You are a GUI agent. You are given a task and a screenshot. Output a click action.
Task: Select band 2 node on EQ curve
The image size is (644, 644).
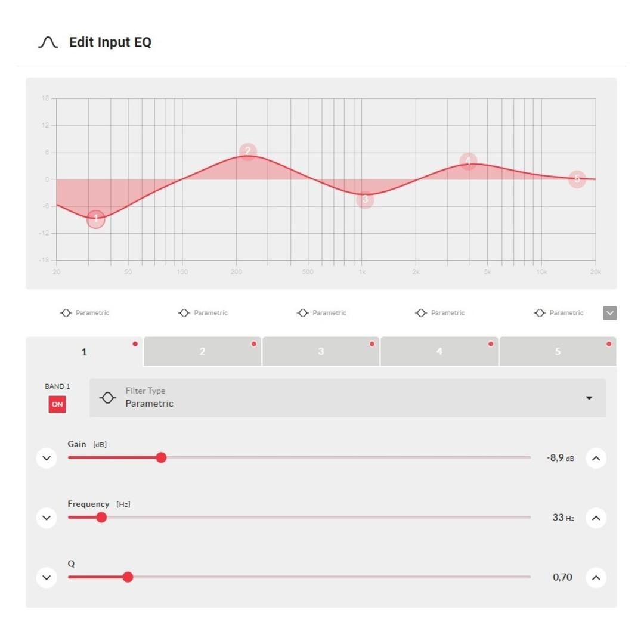[248, 151]
